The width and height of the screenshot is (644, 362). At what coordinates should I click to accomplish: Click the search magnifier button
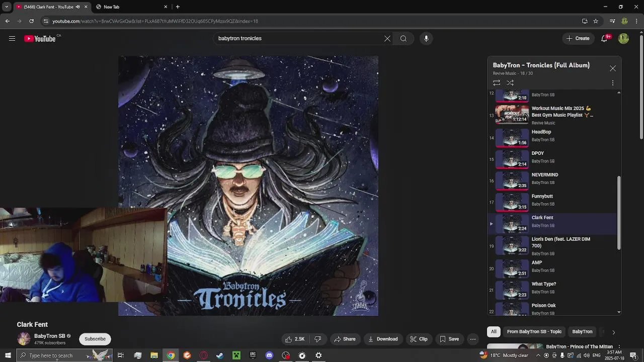[x=404, y=39]
